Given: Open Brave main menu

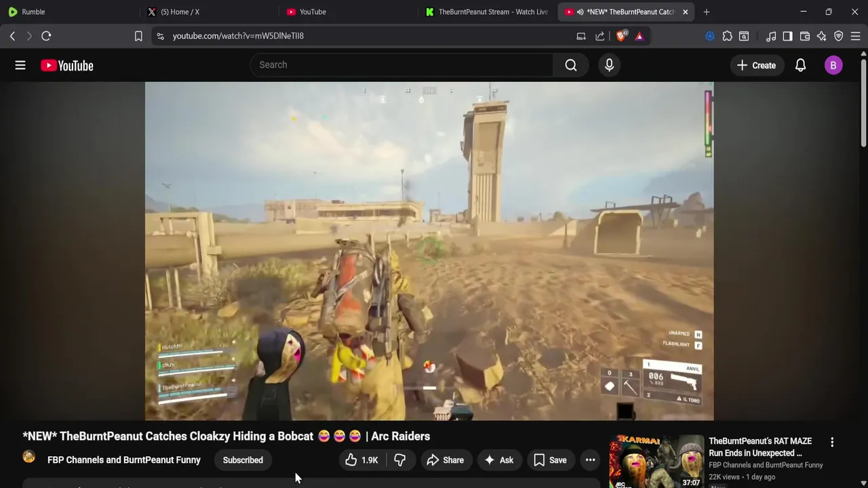Looking at the screenshot, I should [855, 36].
